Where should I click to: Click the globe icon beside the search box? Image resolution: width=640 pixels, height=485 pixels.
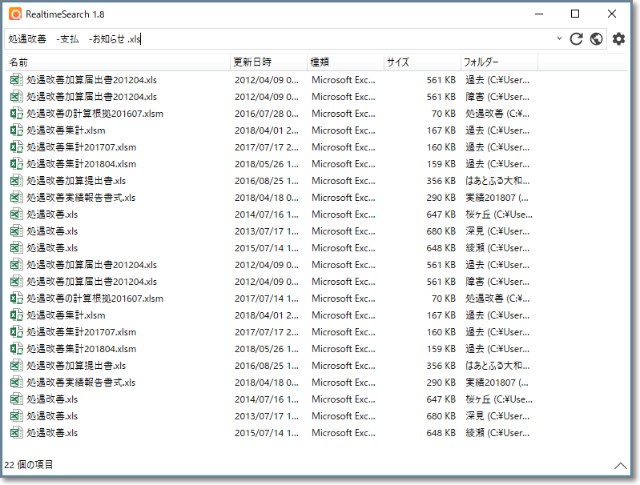pyautogui.click(x=596, y=39)
